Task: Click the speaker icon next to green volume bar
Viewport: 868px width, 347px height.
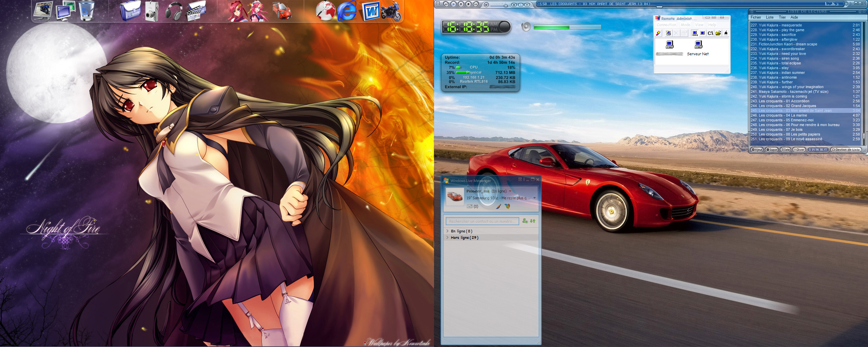Action: (526, 26)
